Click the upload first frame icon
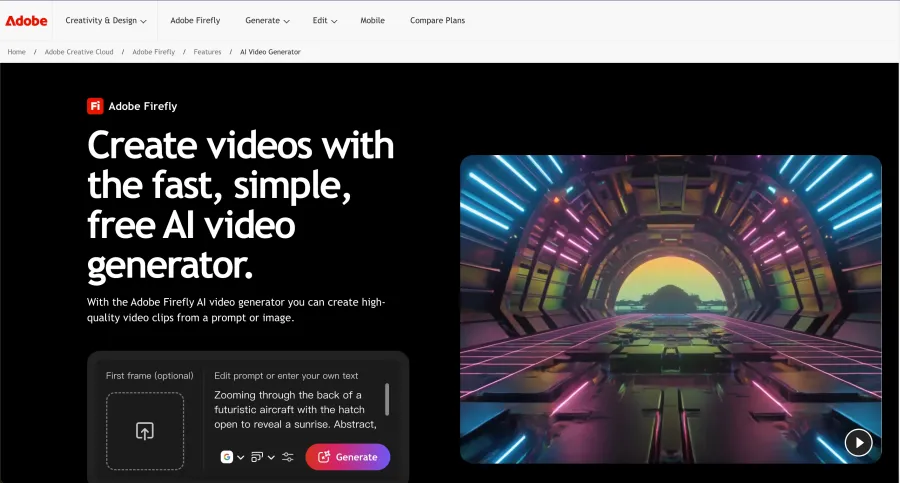Screen dimensions: 900x483 [x=145, y=431]
